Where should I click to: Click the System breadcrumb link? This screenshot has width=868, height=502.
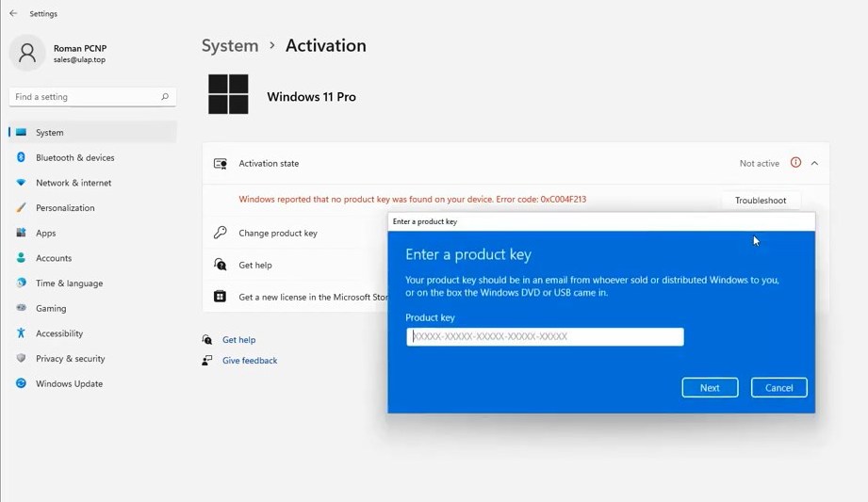tap(230, 45)
